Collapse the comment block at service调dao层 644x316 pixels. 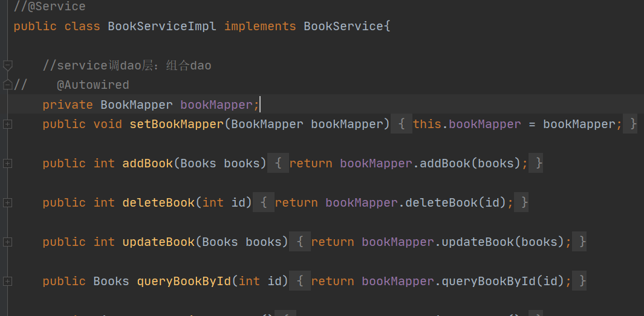[x=7, y=65]
